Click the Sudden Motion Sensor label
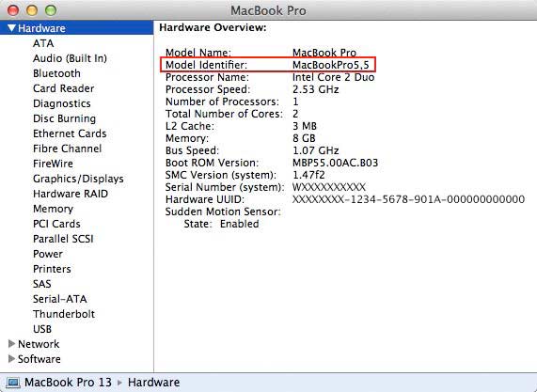The height and width of the screenshot is (392, 537). (223, 212)
